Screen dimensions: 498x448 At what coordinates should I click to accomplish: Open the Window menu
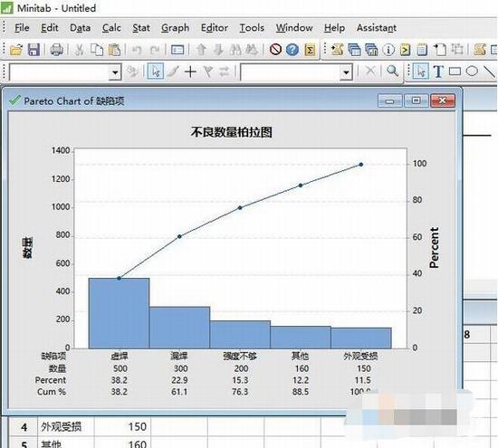click(294, 28)
